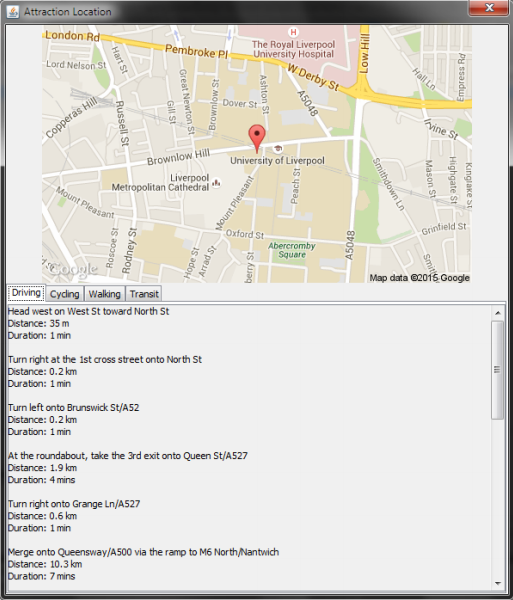The image size is (513, 600).
Task: Click 'Distance: 0.6 km' line
Action: click(x=42, y=516)
